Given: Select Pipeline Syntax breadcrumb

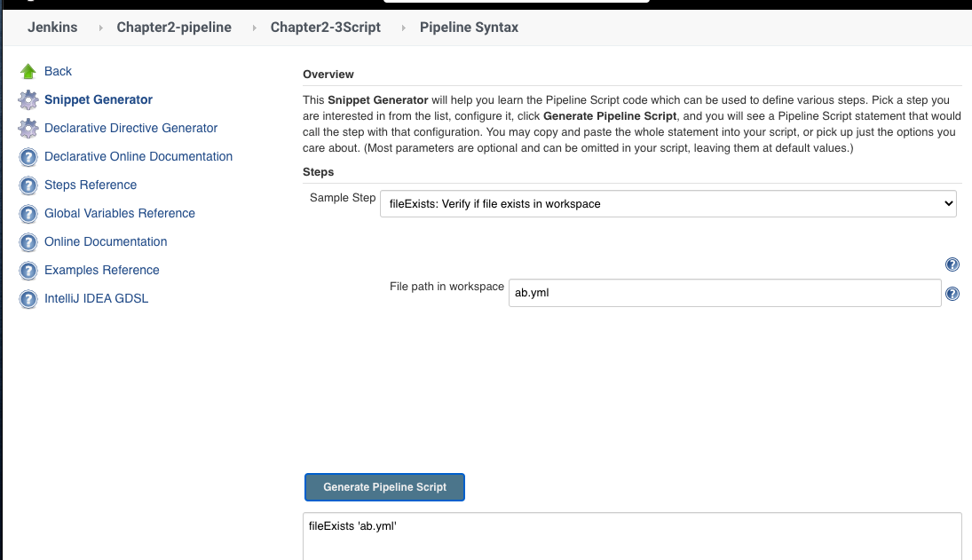Looking at the screenshot, I should click(x=470, y=28).
